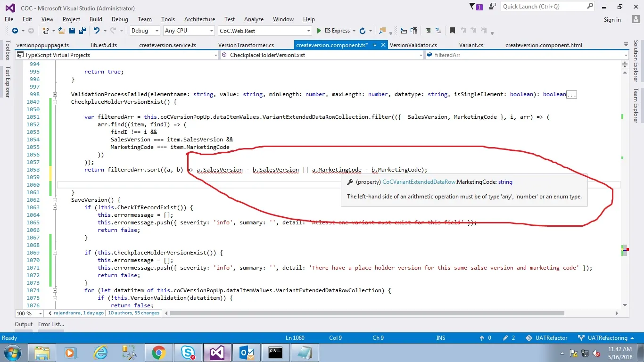Expand the collapsed ValidationProcessFailed method
The width and height of the screenshot is (644, 362).
coord(55,94)
